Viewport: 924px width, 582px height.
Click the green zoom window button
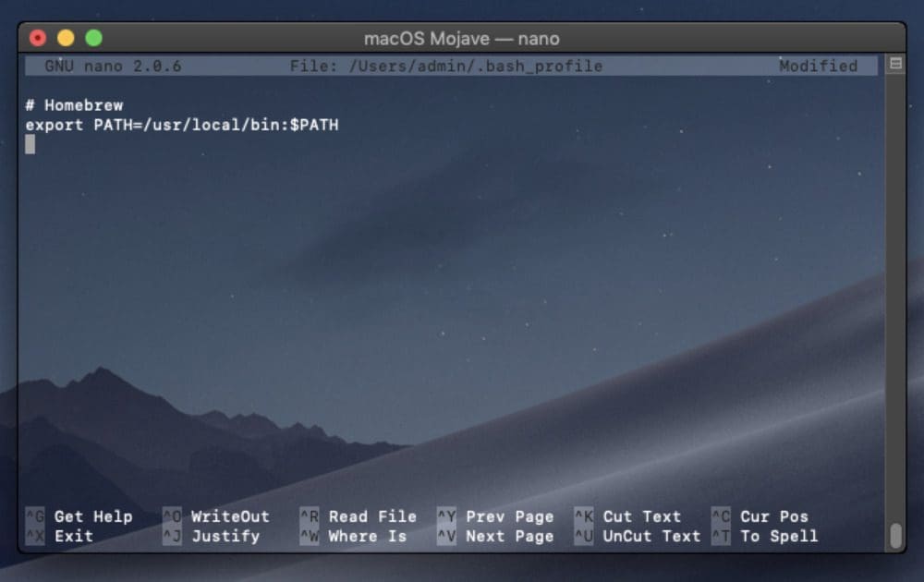[93, 38]
